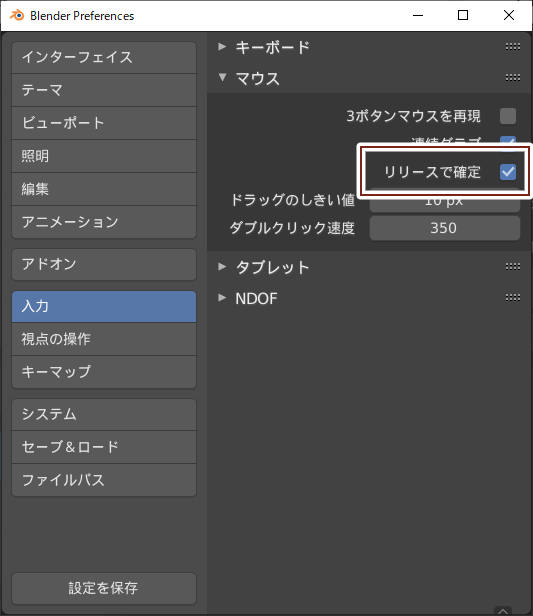The height and width of the screenshot is (616, 533).
Task: Click the grip dots icon beside マウス panel
Action: coord(513,78)
